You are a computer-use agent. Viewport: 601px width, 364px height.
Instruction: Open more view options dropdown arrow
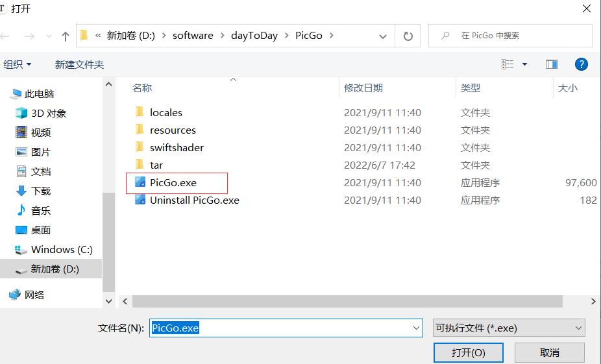pyautogui.click(x=524, y=64)
